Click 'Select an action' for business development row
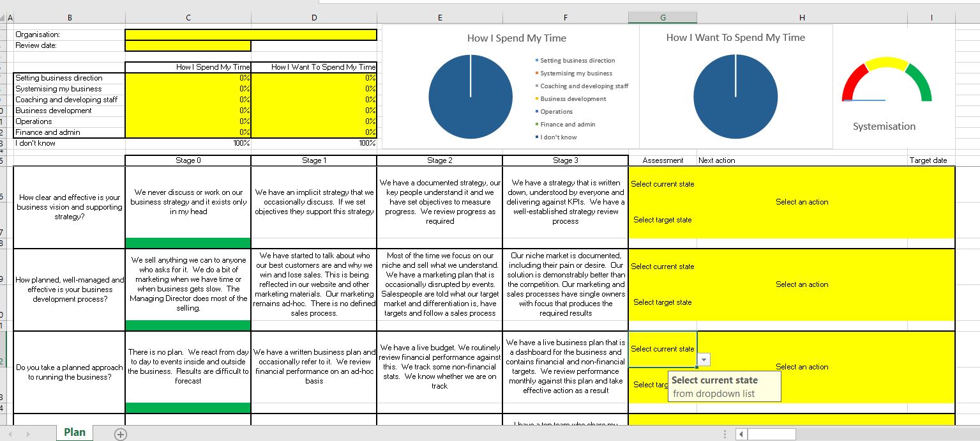980x441 pixels. 802,284
